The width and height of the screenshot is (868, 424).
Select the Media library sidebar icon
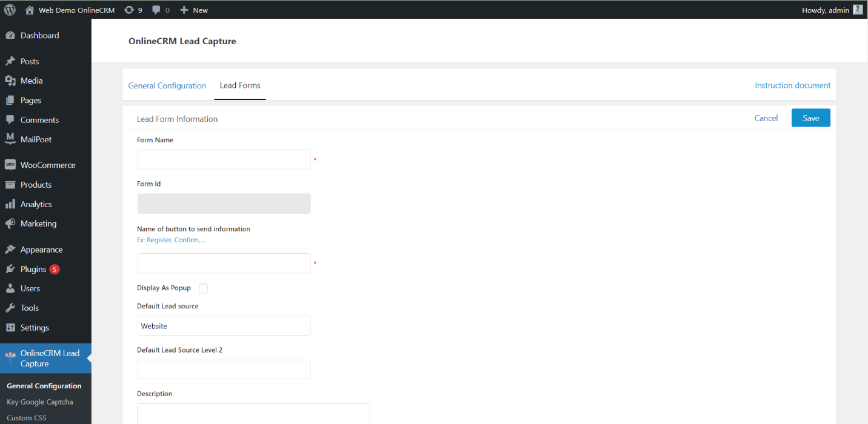pyautogui.click(x=11, y=81)
